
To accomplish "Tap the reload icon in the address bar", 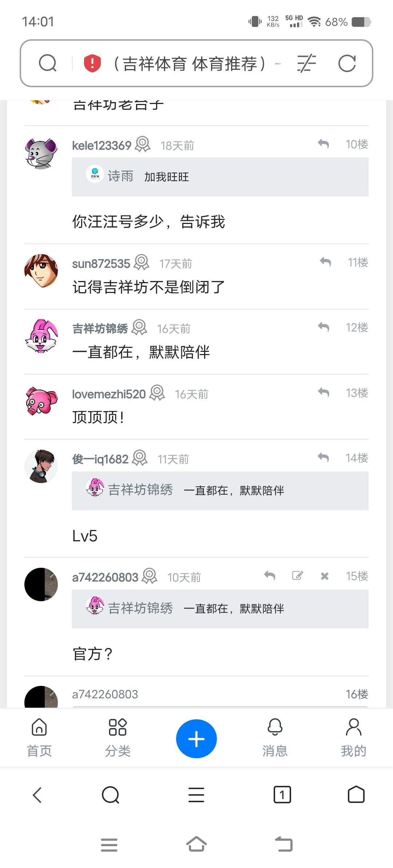I will pyautogui.click(x=347, y=64).
